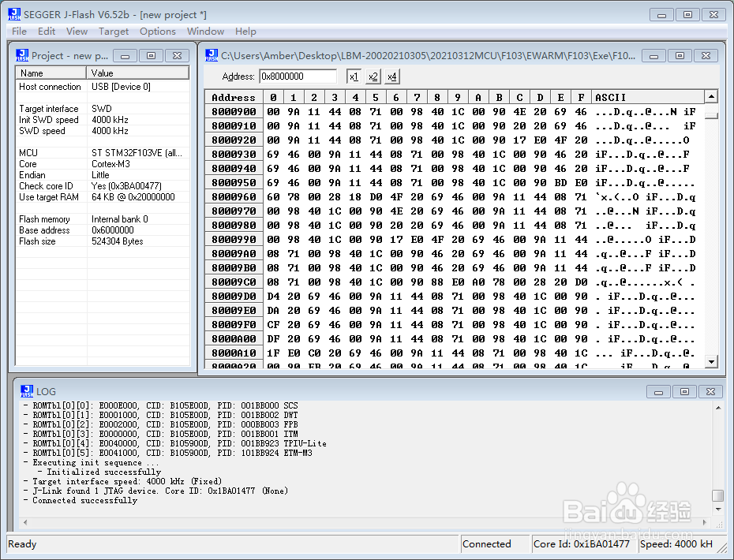Viewport: 734px width, 560px height.
Task: Click LOG horizontal scroll left arrow
Action: 25,522
